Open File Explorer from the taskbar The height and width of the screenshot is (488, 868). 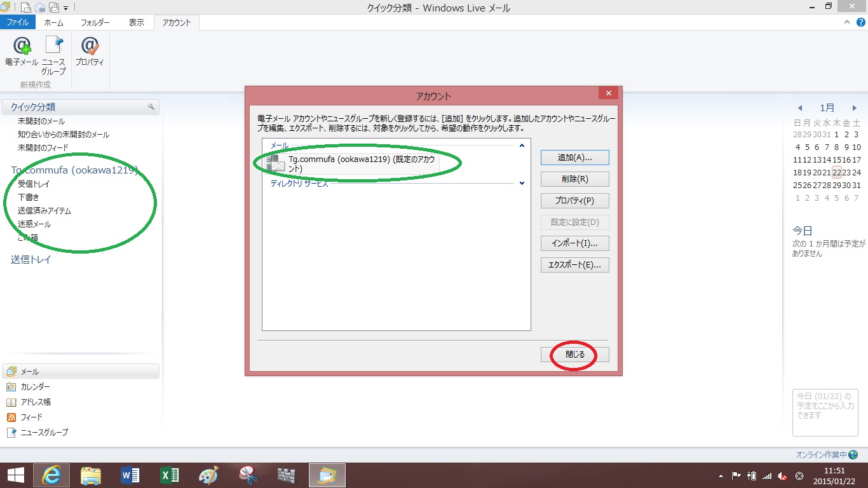pyautogui.click(x=91, y=475)
